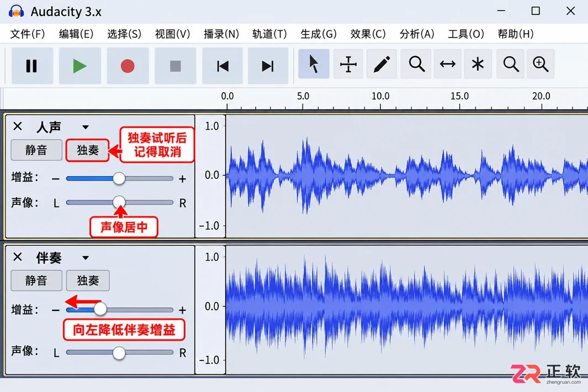
Task: Click the 伴奏 gain slider knob
Action: [100, 309]
